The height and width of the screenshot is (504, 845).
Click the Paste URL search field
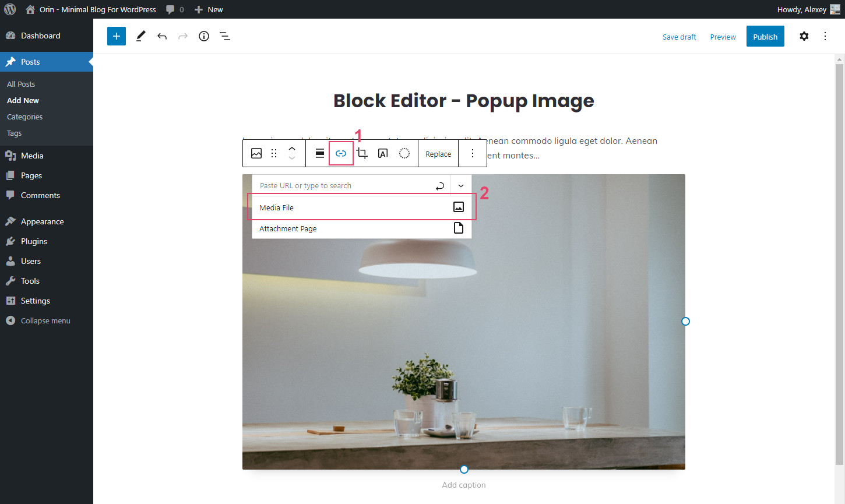344,185
